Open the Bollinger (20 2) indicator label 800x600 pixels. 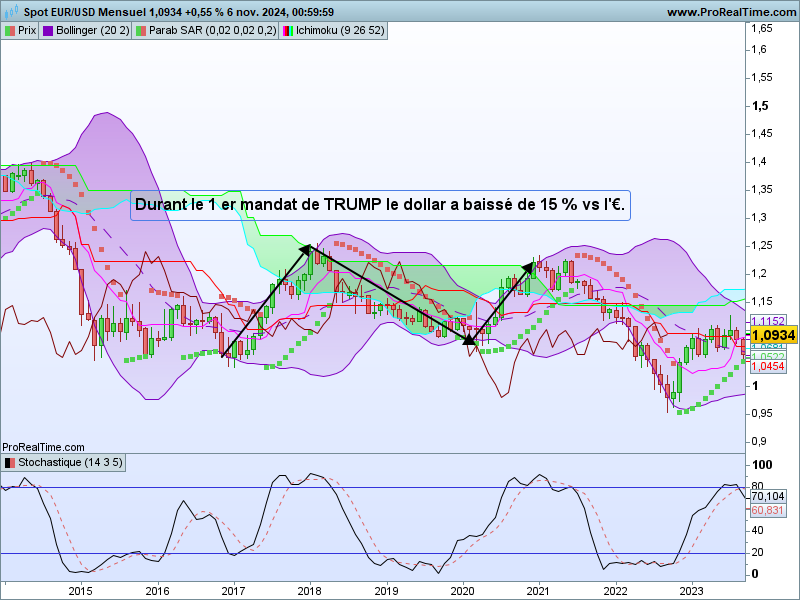pyautogui.click(x=86, y=31)
